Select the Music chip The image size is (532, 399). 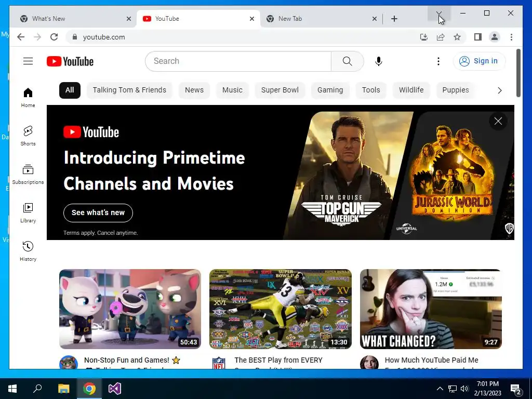coord(232,90)
